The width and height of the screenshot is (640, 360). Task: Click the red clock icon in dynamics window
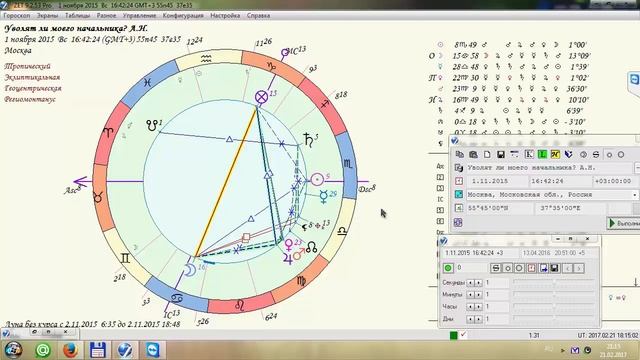531,268
